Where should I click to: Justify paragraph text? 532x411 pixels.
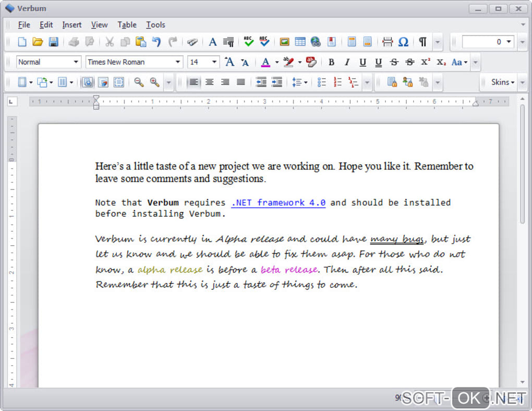click(241, 82)
